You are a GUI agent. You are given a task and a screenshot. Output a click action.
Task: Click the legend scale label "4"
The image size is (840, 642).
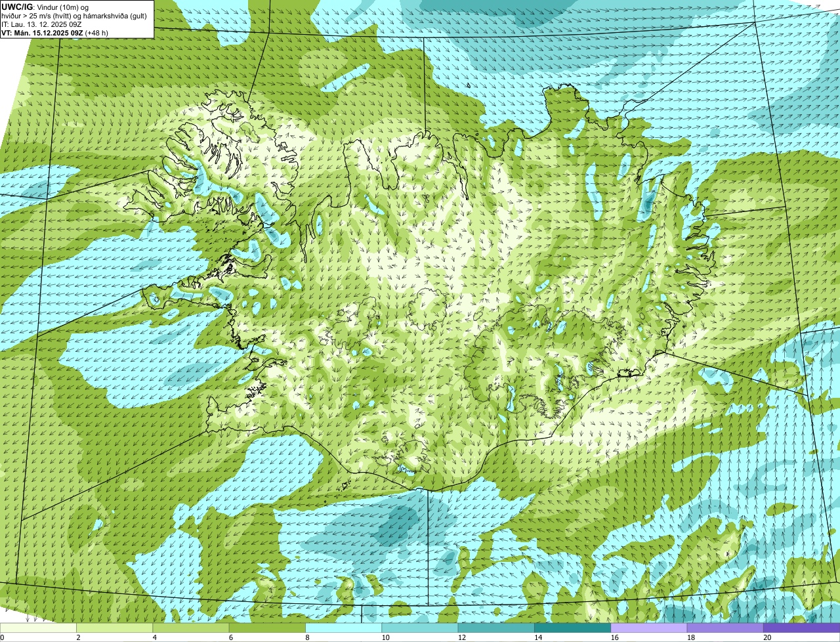[x=154, y=637]
